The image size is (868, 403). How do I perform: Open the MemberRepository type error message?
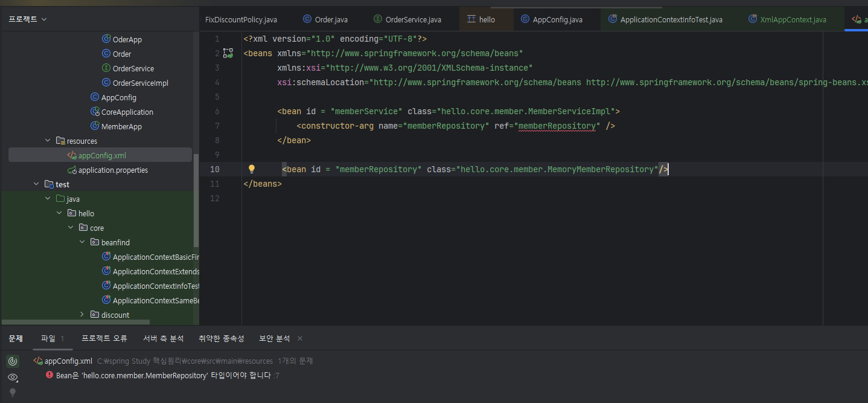163,375
